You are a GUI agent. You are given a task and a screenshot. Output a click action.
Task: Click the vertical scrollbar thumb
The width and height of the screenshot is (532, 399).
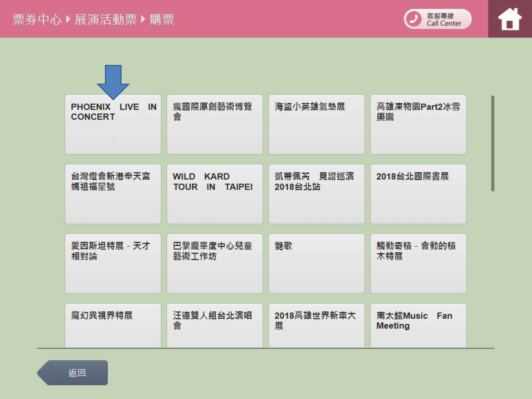[x=493, y=143]
